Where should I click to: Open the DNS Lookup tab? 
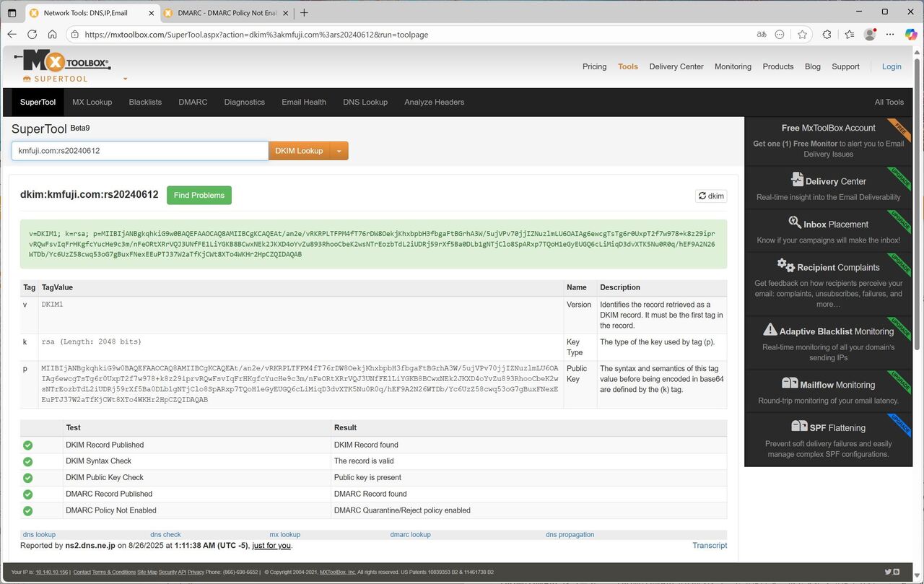[365, 103]
